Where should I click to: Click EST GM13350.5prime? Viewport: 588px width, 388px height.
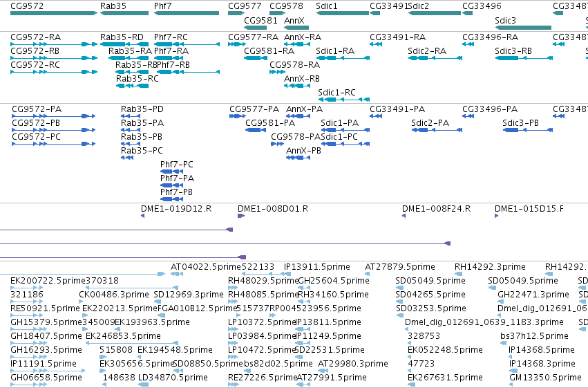click(511, 385)
